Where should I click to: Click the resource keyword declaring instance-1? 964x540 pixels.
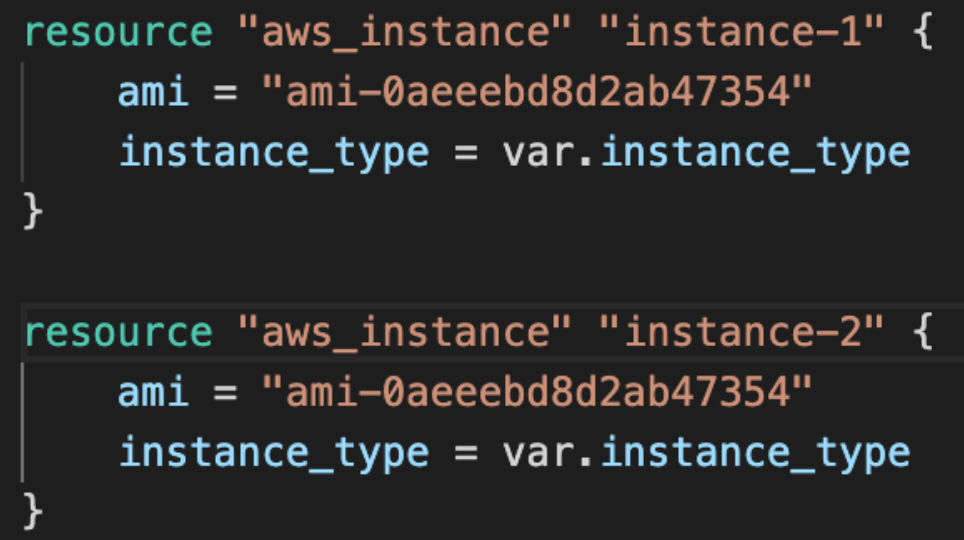[118, 34]
